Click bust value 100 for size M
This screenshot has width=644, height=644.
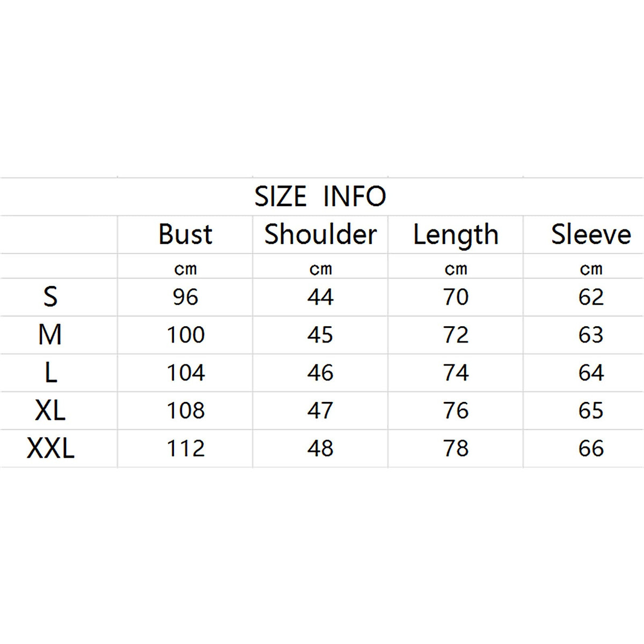click(x=185, y=335)
